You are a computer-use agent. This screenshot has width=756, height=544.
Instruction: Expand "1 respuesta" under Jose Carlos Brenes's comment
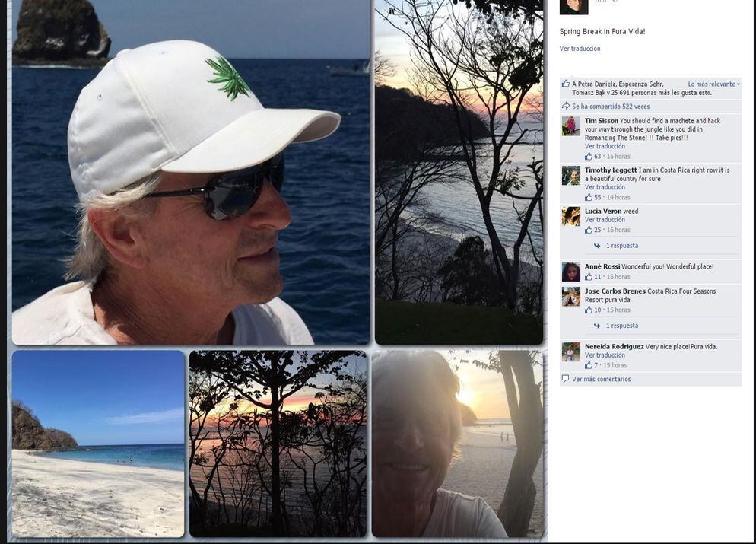621,326
